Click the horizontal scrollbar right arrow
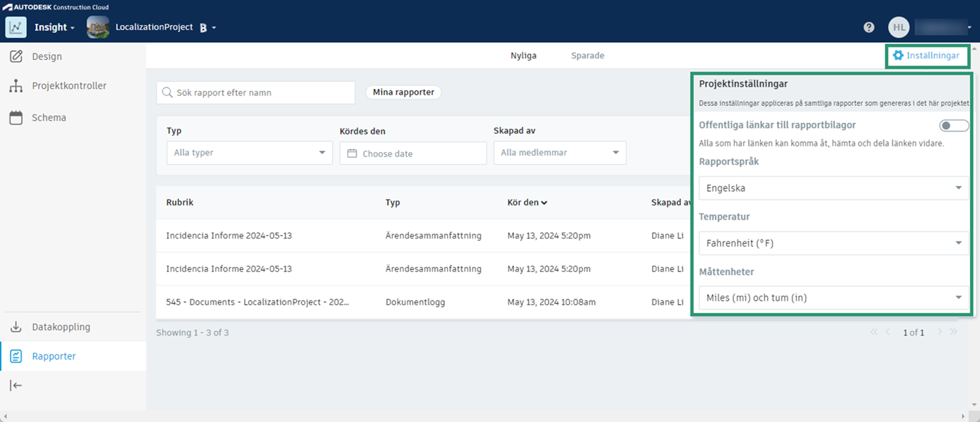Screen dimensions: 980x422 click(x=963, y=416)
